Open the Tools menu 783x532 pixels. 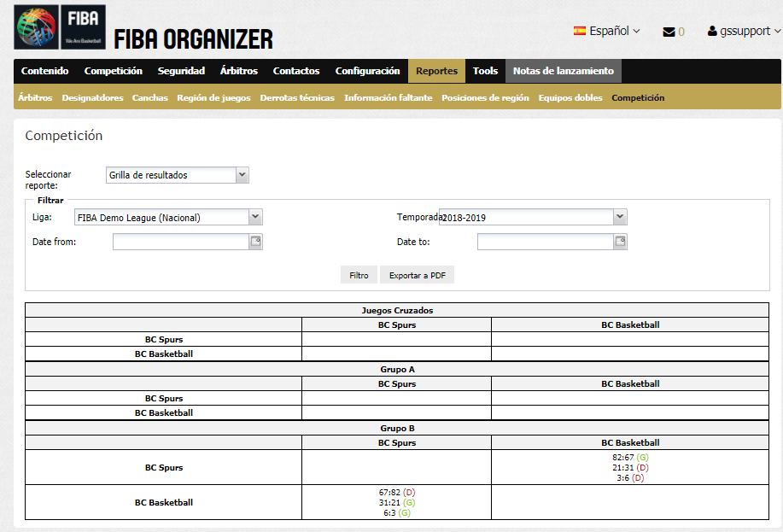click(485, 71)
